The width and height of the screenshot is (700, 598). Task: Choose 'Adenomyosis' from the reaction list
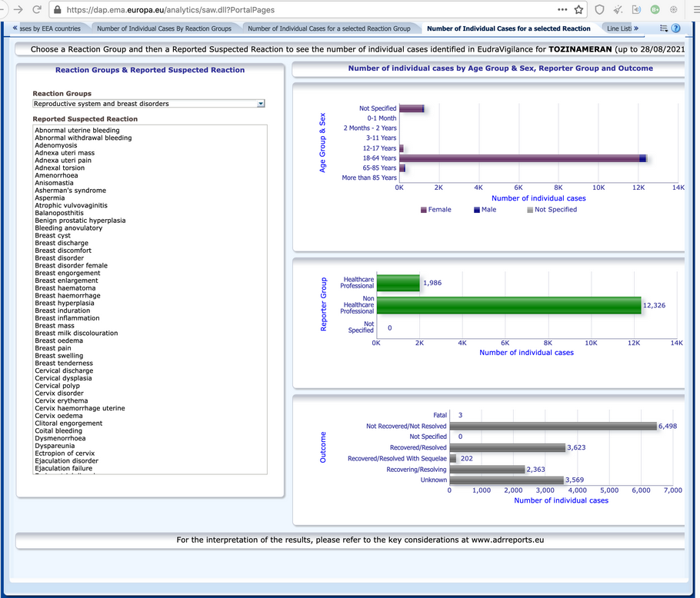pyautogui.click(x=56, y=145)
